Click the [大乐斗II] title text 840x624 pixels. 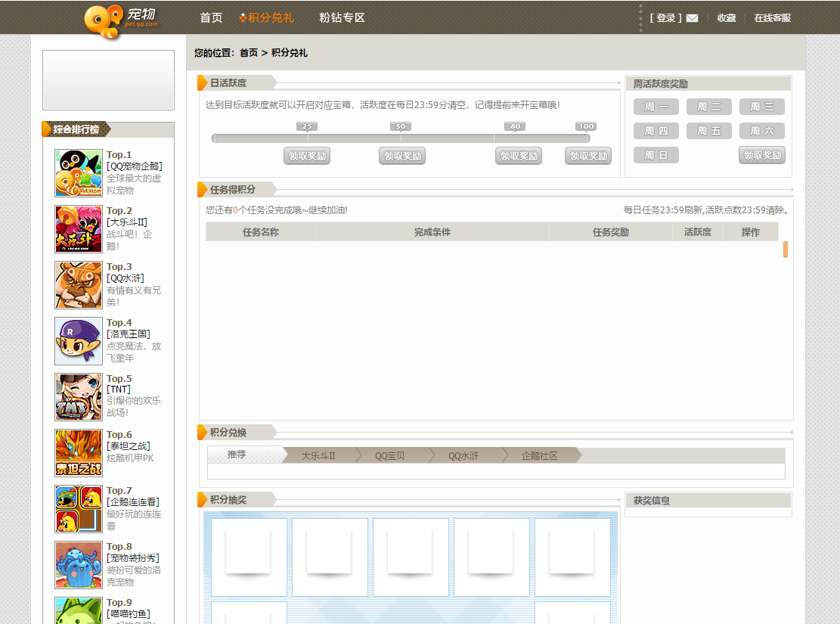pos(127,222)
